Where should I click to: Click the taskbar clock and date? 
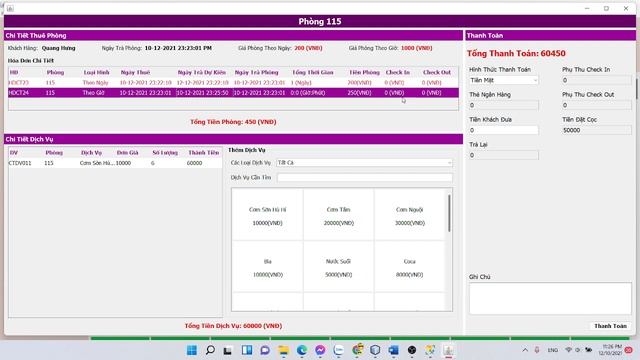coord(610,350)
